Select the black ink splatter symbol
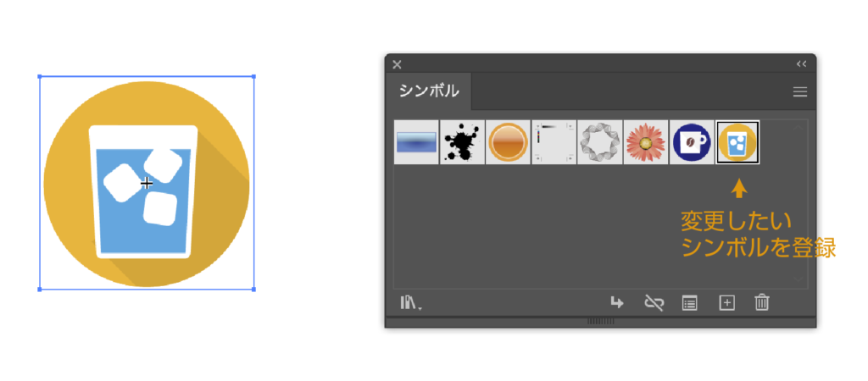Image resolution: width=868 pixels, height=381 pixels. pos(462,142)
